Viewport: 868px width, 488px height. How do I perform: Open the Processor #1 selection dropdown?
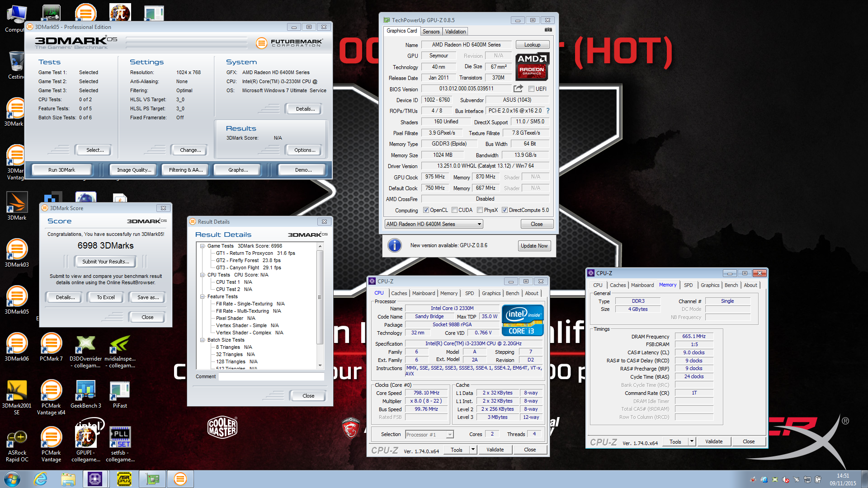429,435
